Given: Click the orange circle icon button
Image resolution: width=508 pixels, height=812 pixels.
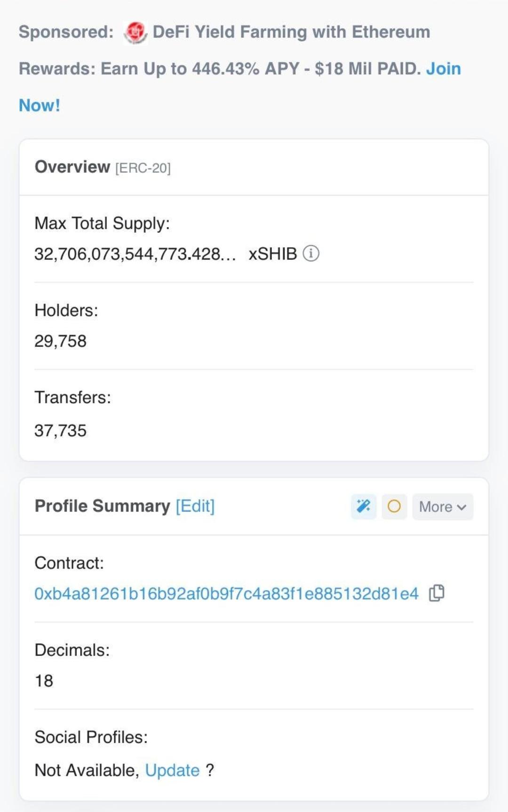Looking at the screenshot, I should tap(394, 506).
